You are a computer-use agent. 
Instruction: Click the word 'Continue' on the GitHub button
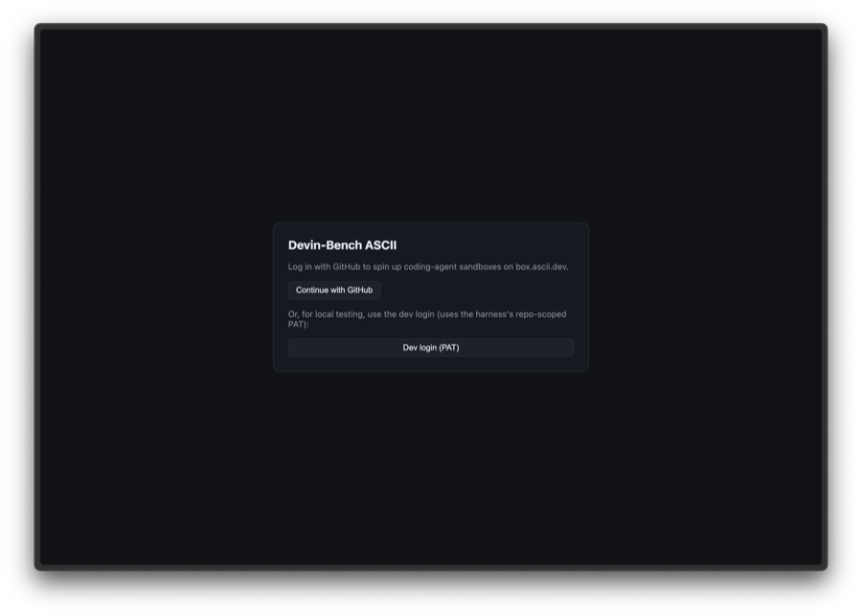click(312, 290)
